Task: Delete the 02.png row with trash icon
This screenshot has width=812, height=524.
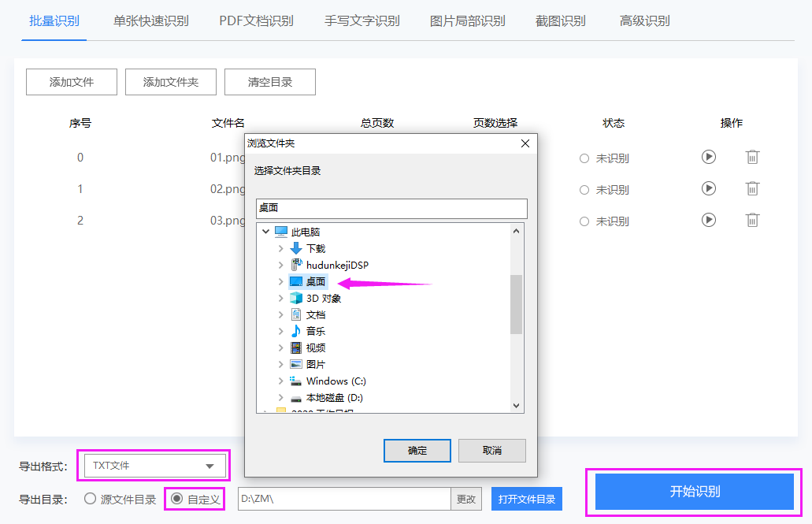Action: [752, 188]
